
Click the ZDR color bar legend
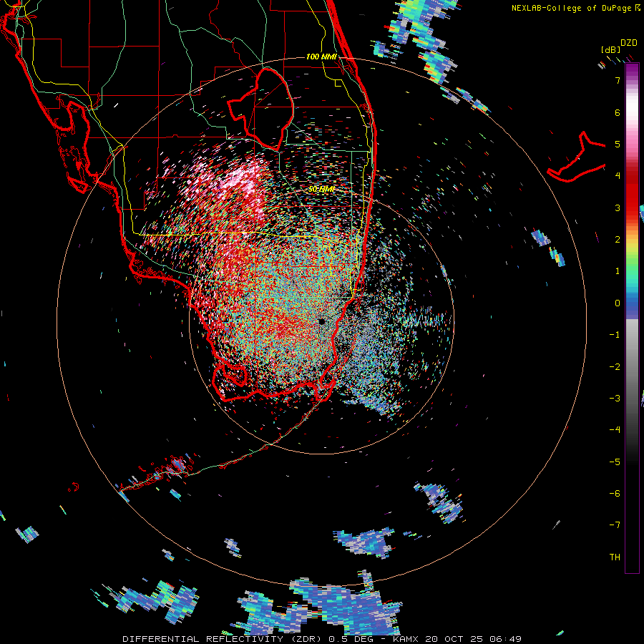632,318
